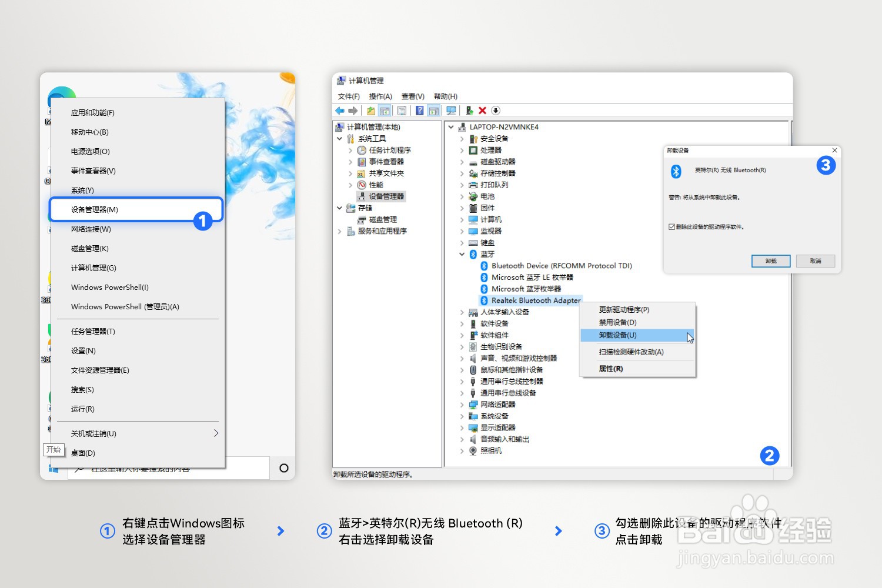Select 任务管理器(T) in the Start context menu
This screenshot has height=588, width=882.
pos(138,332)
